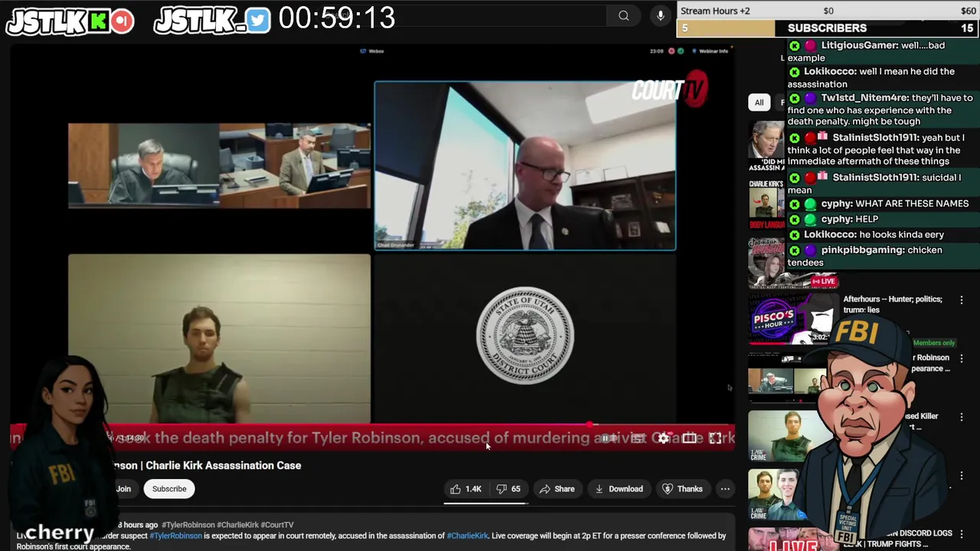Image resolution: width=980 pixels, height=551 pixels.
Task: Open the sidebar thumbnail with the red LIVE badge
Action: 792,262
